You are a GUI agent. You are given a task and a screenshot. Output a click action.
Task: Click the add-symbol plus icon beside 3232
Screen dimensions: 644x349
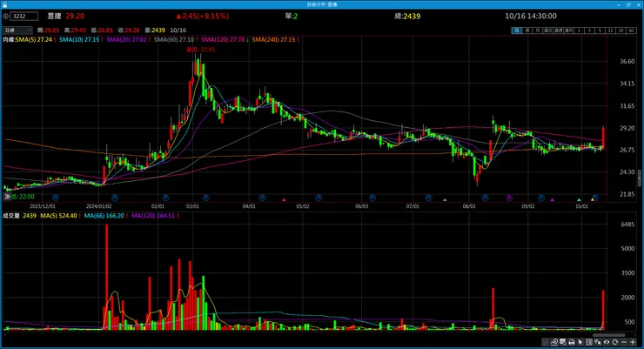[x=6, y=17]
